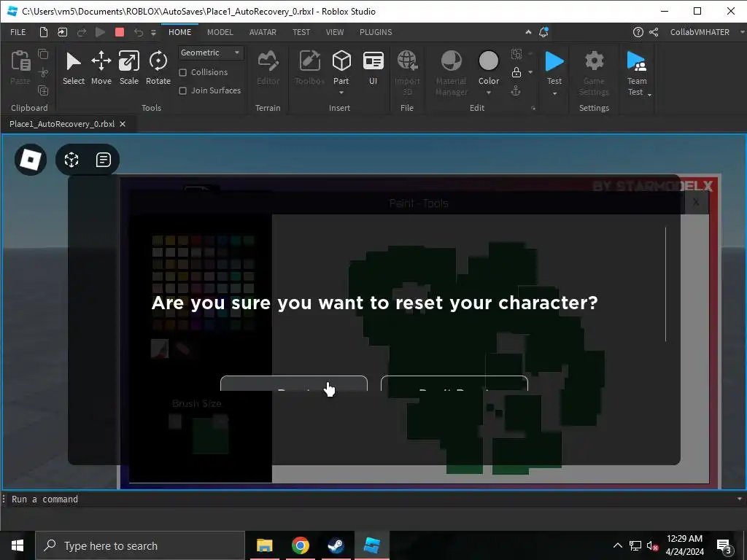Open the chat list icon in viewport
The width and height of the screenshot is (747, 560).
click(x=104, y=160)
